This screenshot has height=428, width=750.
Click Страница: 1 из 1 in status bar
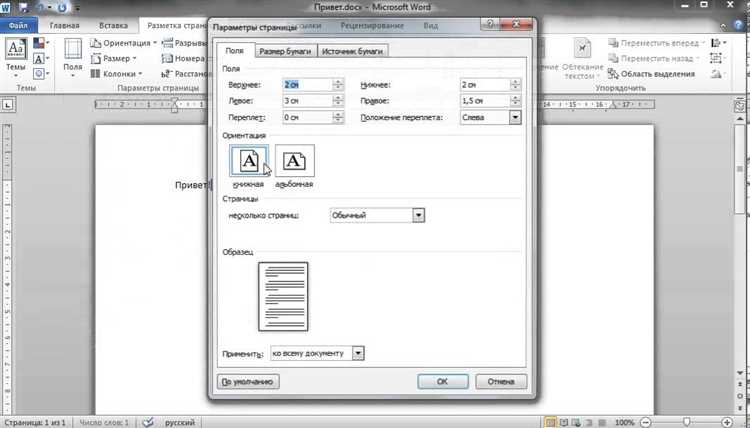click(35, 423)
